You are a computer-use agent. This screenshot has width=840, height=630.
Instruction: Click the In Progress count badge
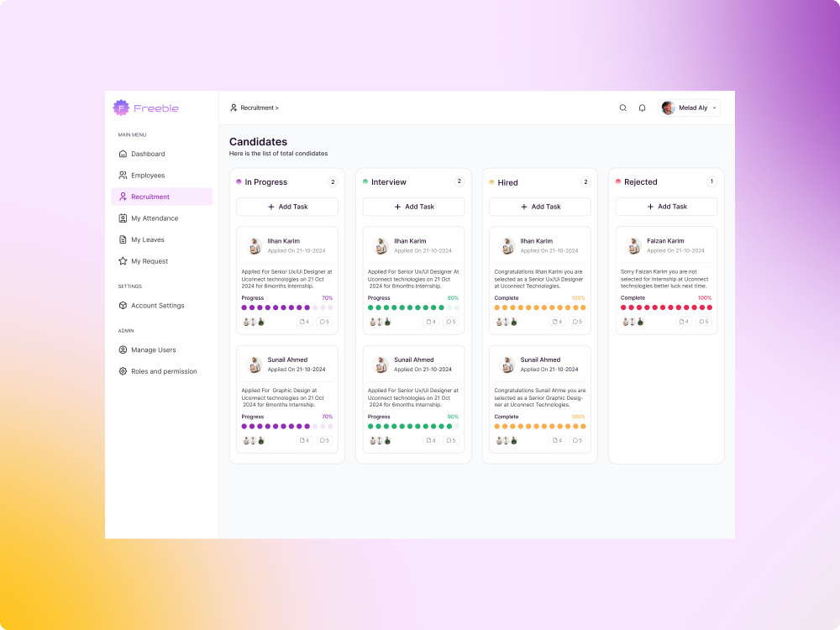click(x=333, y=182)
